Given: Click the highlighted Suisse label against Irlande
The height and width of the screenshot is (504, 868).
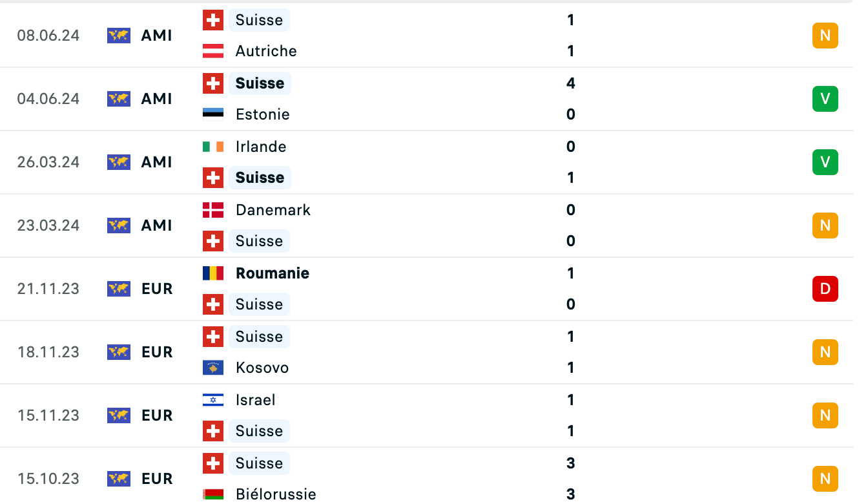Looking at the screenshot, I should pyautogui.click(x=260, y=178).
